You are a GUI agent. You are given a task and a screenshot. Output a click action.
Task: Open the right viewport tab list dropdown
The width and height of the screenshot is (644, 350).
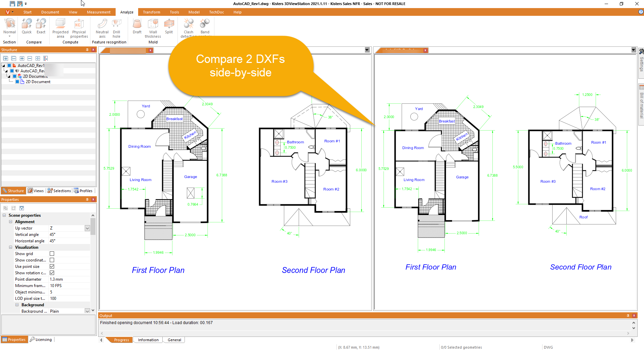(634, 50)
